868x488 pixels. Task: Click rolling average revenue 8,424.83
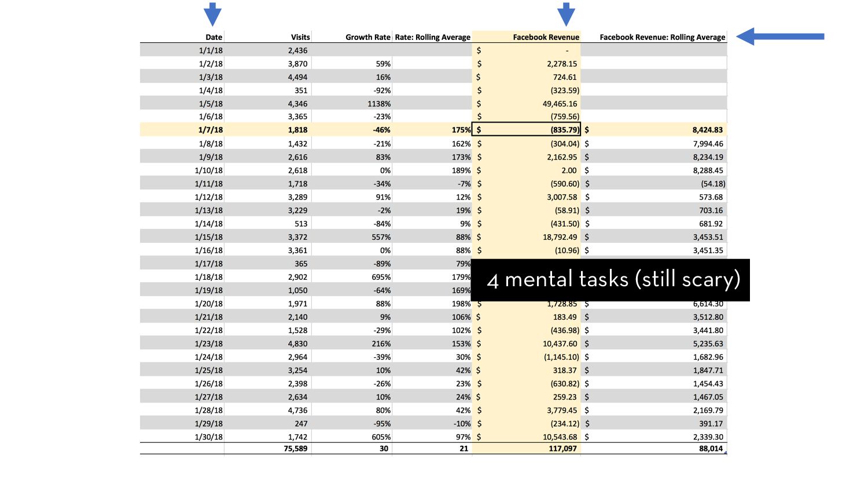click(x=708, y=130)
